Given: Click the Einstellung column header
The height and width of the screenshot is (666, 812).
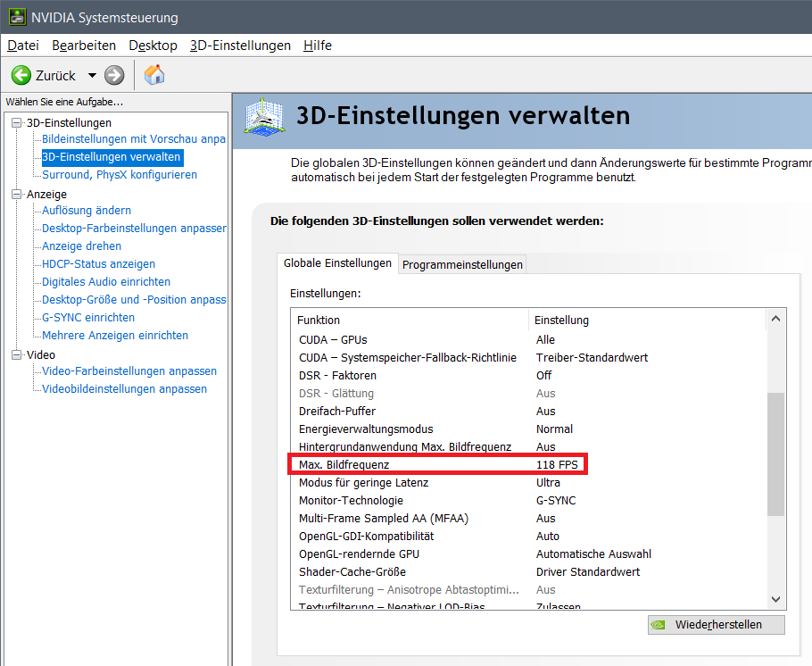Looking at the screenshot, I should coord(647,321).
